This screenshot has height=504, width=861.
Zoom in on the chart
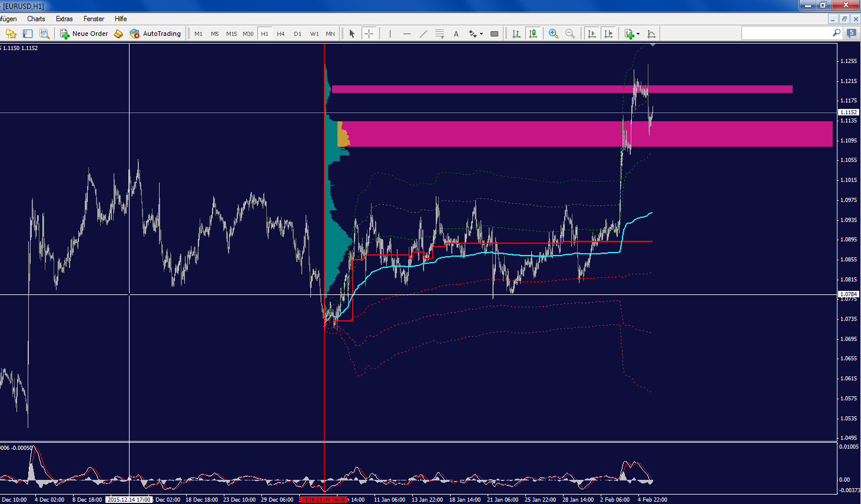point(553,34)
